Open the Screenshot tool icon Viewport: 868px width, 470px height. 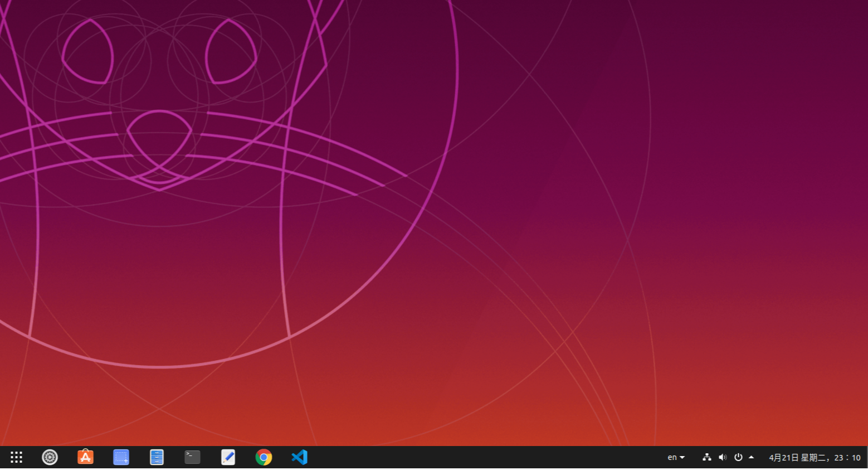click(x=121, y=457)
